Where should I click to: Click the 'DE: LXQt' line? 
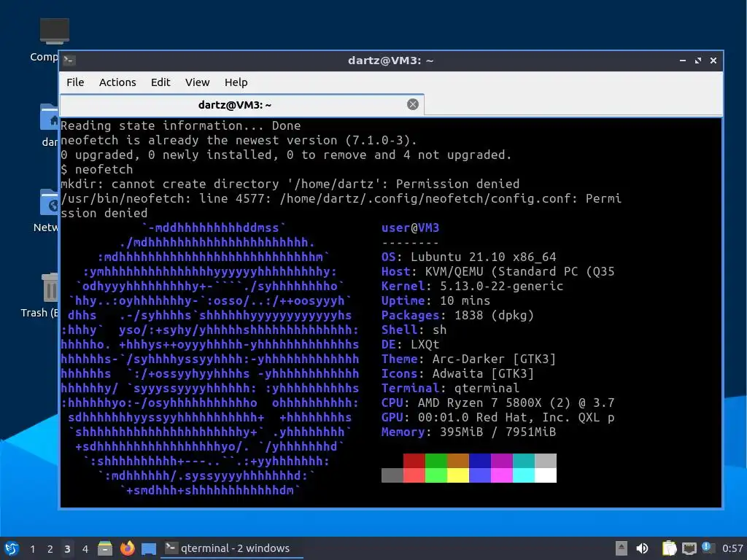pos(410,344)
